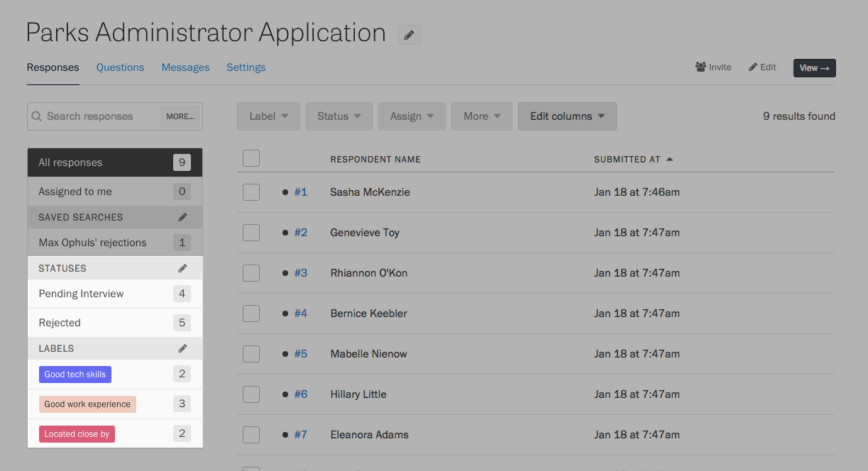The image size is (868, 471).
Task: Open response #1 link
Action: point(301,192)
